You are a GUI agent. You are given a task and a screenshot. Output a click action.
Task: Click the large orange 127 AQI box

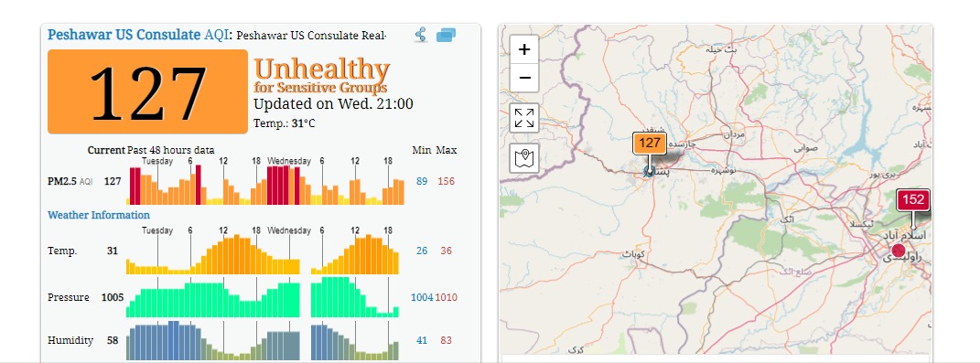(x=147, y=91)
